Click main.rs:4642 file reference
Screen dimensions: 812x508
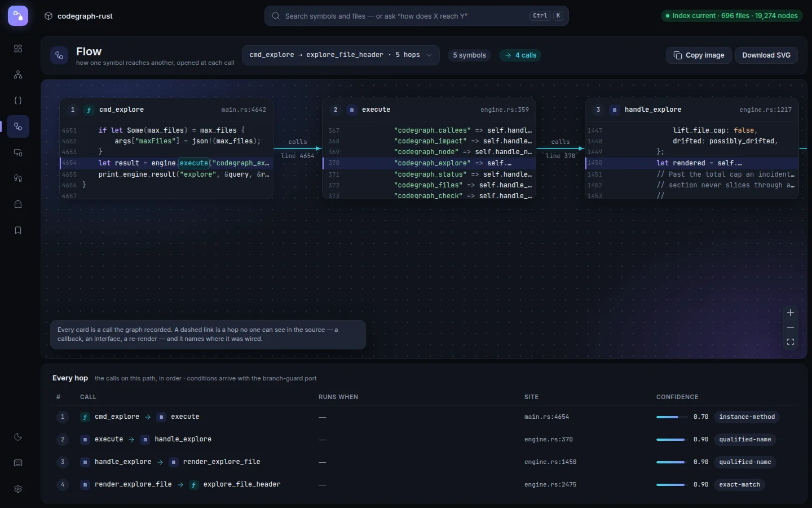coord(244,110)
